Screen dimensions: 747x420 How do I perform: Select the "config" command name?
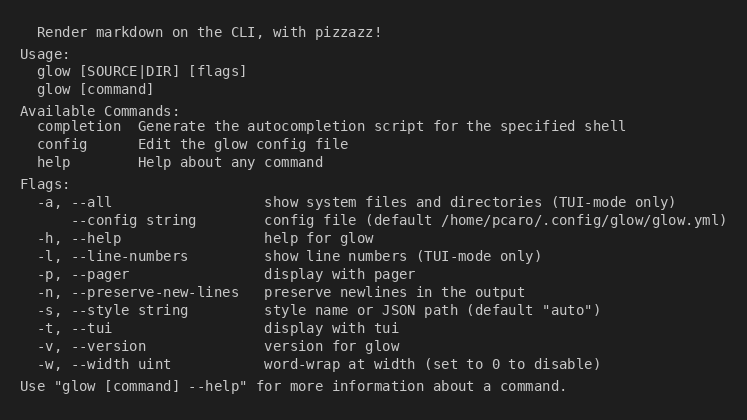coord(62,144)
